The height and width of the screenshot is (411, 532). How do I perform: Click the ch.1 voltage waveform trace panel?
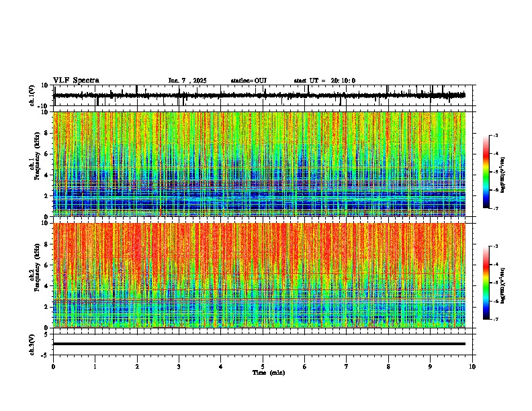click(264, 95)
